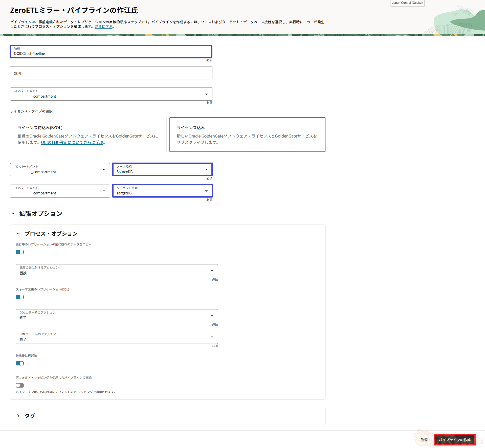Expand the タグ section

click(18, 416)
